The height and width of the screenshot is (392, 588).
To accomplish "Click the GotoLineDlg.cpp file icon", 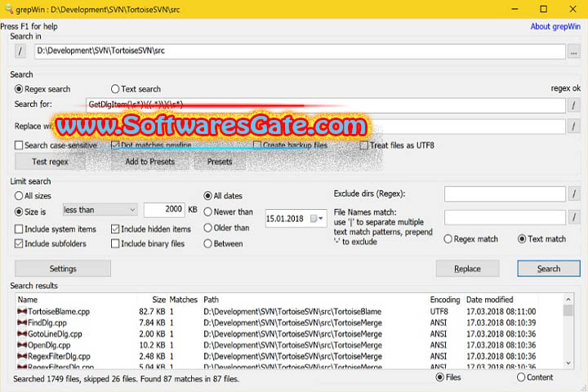I will coord(22,334).
